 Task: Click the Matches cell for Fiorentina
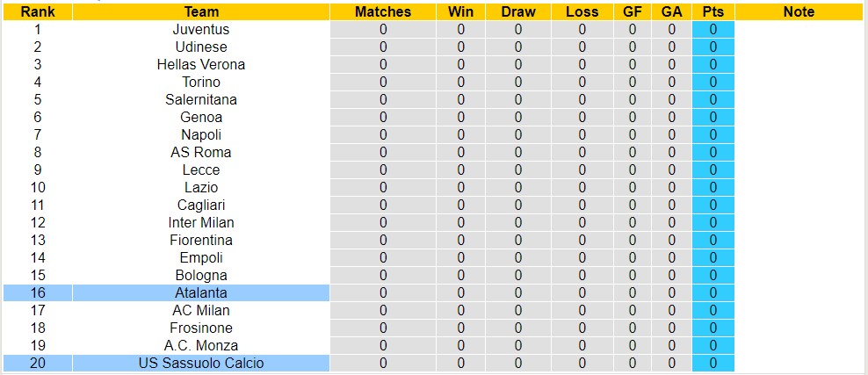[383, 240]
